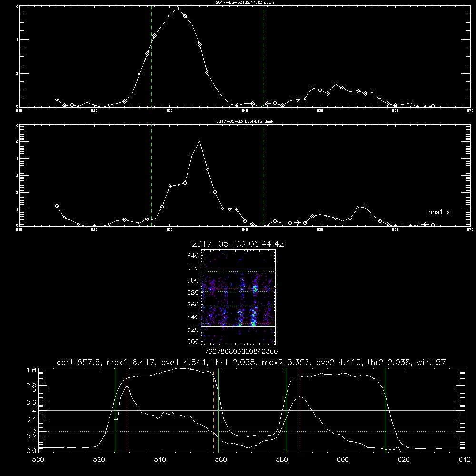Image resolution: width=476 pixels, height=476 pixels.
Task: Click the blue dotted threshold line at level 2
Action: [x=251, y=431]
